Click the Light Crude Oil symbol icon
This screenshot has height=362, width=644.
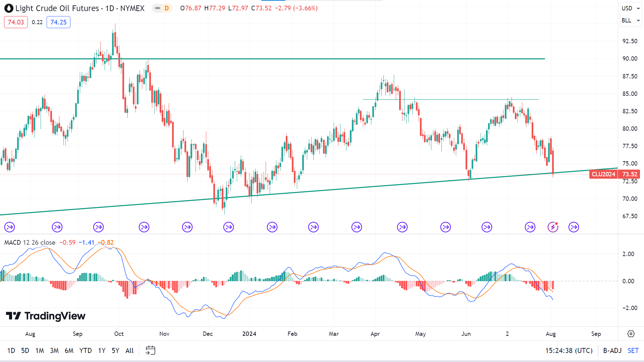pyautogui.click(x=9, y=8)
